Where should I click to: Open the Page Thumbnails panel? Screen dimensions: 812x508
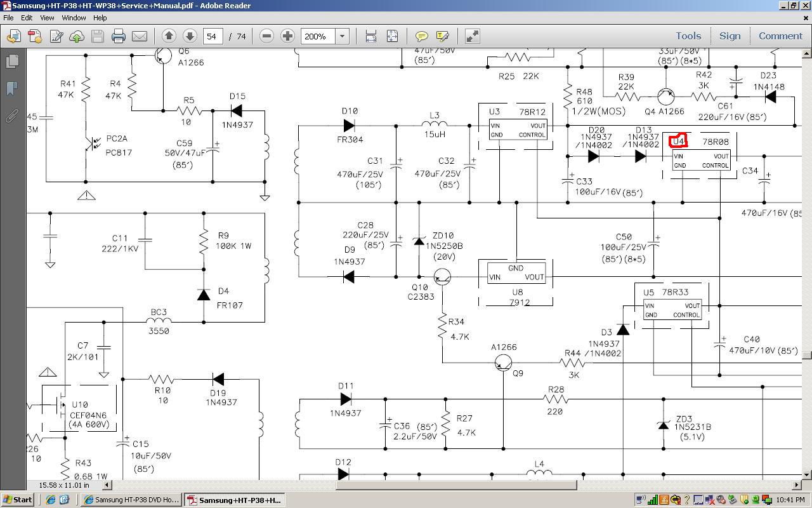pyautogui.click(x=12, y=62)
